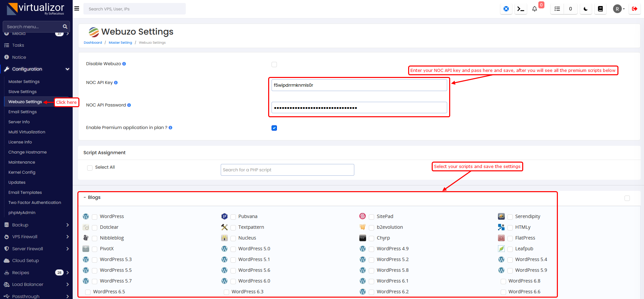Tick the Select All scripts checkbox
Viewport: 644px width, 299px height.
[x=90, y=168]
